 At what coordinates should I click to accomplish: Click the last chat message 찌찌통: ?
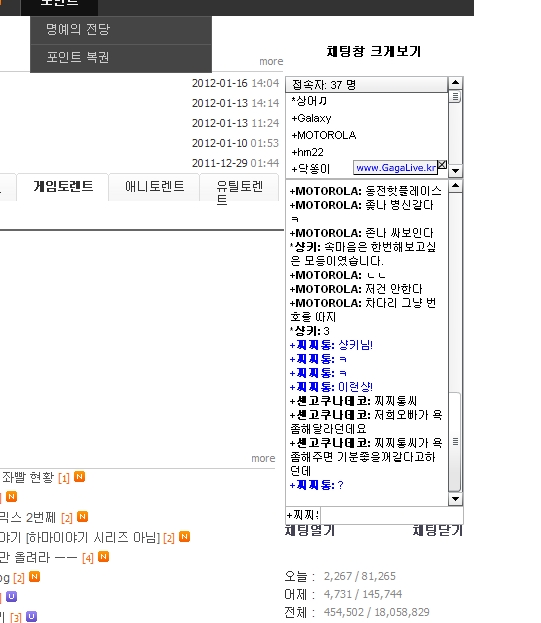[317, 485]
